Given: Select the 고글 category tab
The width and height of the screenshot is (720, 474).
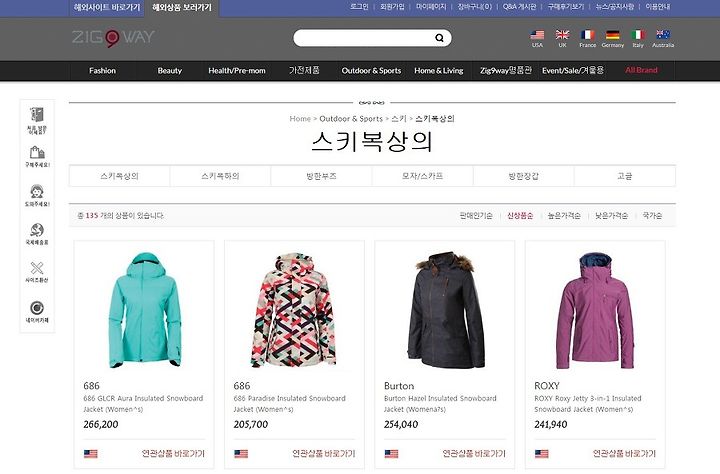Looking at the screenshot, I should pos(624,176).
